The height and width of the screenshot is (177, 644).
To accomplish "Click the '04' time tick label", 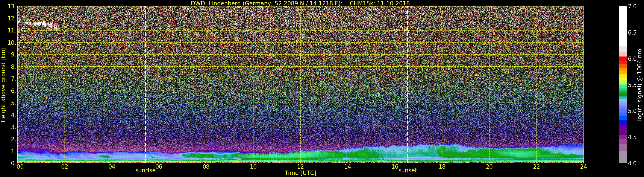I will coord(112,166).
